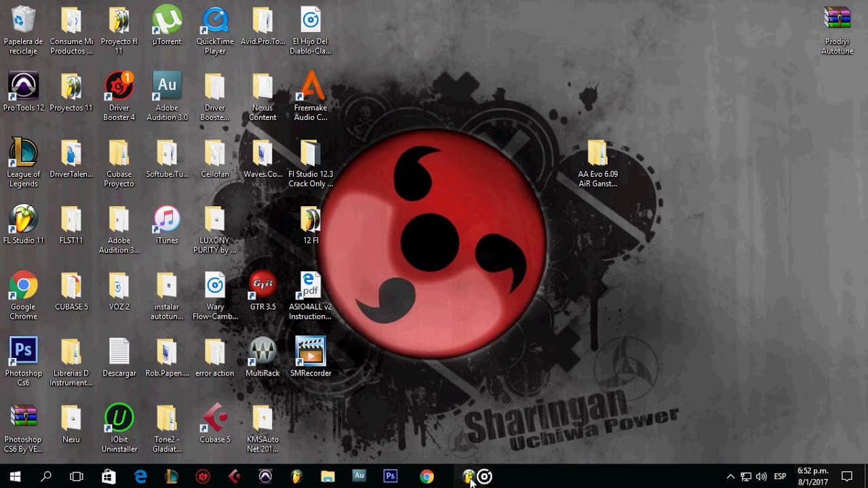Open the Driver Booster 4 shortcut
Viewport: 868px width, 488px height.
coord(119,97)
